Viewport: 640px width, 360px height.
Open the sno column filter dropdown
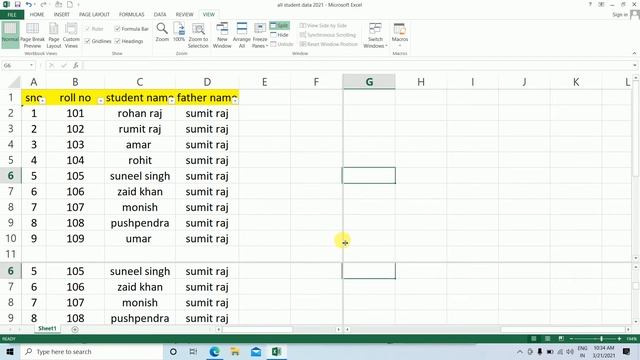click(42, 100)
